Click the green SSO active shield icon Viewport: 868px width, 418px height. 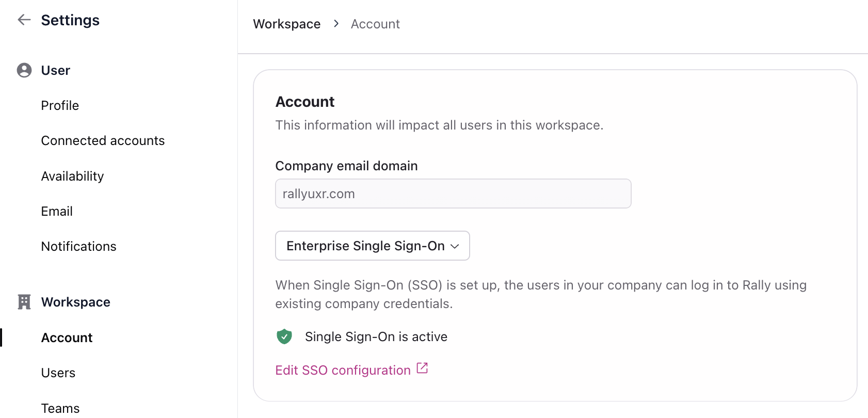point(284,336)
